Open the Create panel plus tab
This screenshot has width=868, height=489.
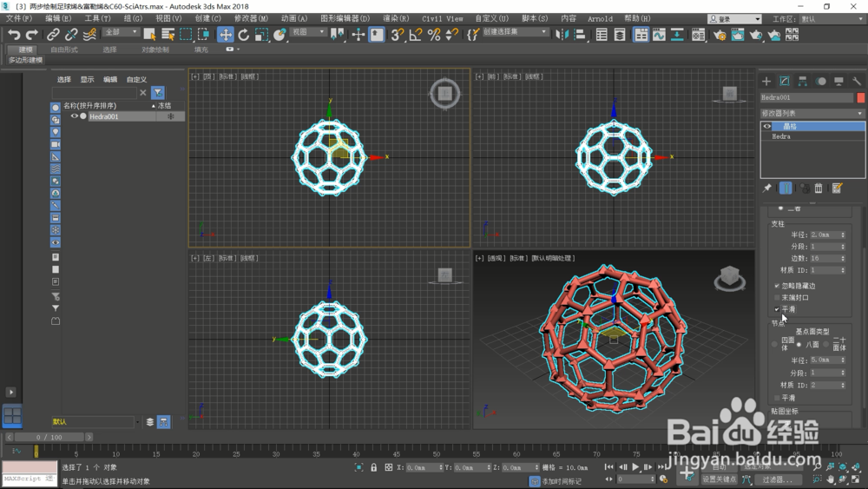pos(766,82)
